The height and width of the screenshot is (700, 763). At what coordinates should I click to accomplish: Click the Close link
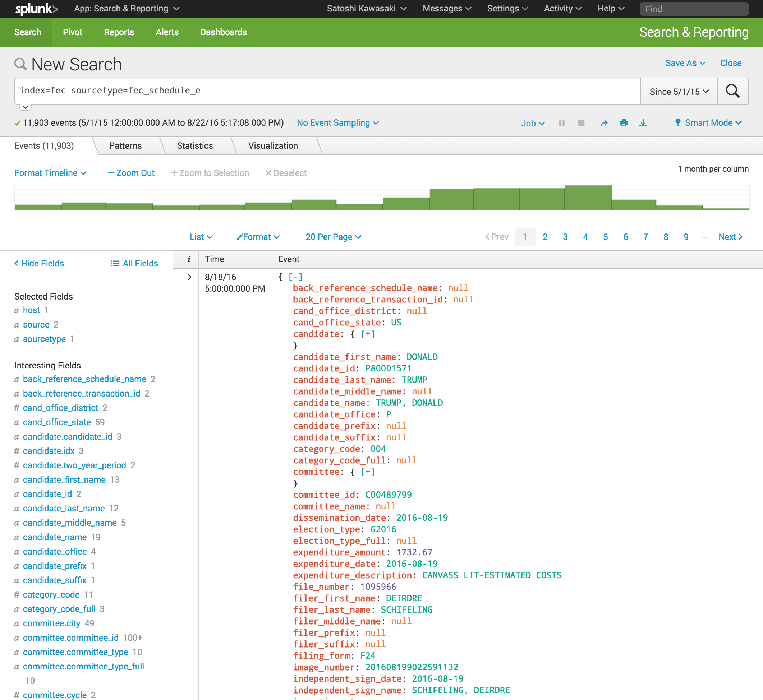[730, 63]
